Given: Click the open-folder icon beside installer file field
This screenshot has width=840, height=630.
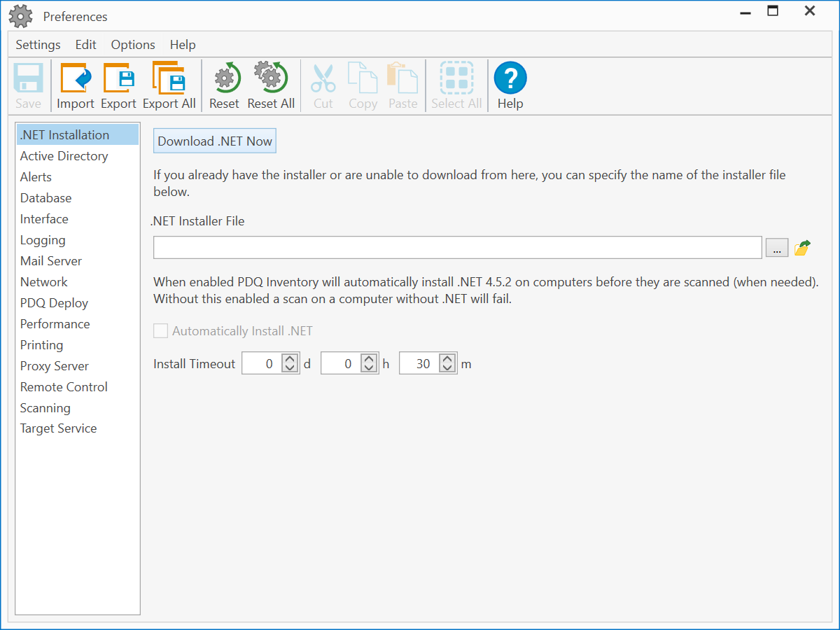Looking at the screenshot, I should [x=802, y=248].
